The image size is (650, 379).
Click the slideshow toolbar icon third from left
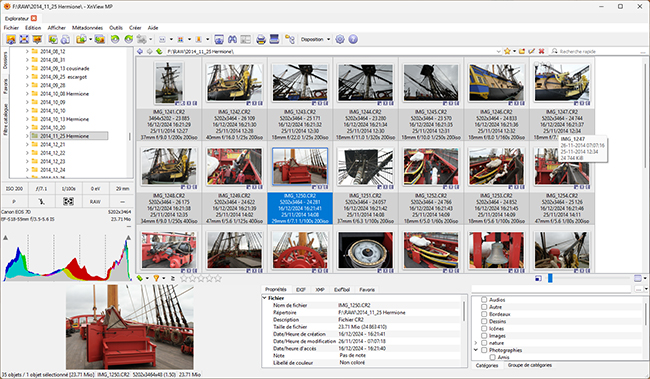pyautogui.click(x=37, y=39)
